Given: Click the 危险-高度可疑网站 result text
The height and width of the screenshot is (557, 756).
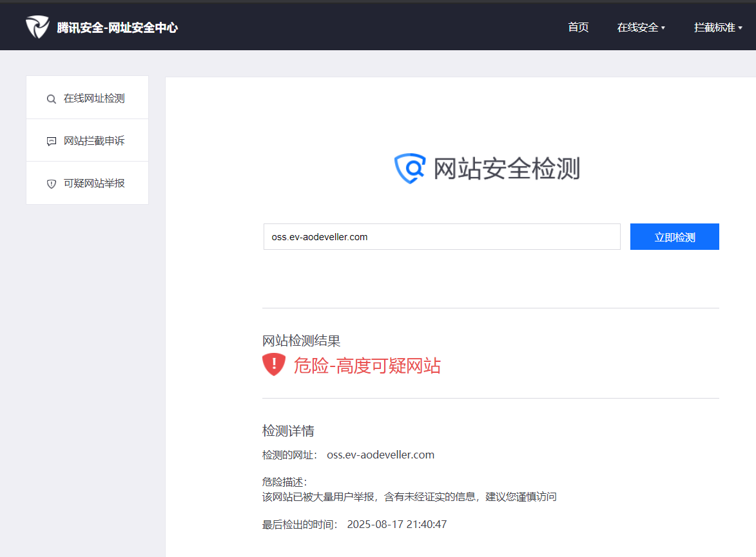Looking at the screenshot, I should [x=367, y=365].
